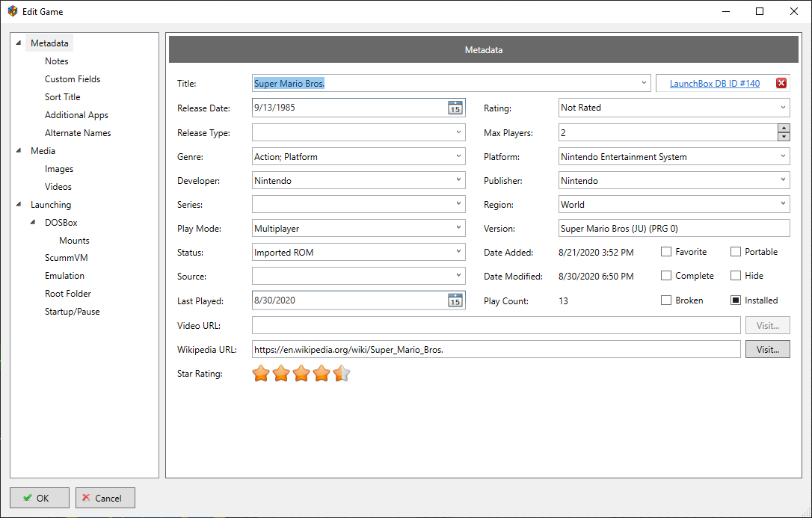This screenshot has width=812, height=518.
Task: Click the Video URL input field
Action: [496, 325]
